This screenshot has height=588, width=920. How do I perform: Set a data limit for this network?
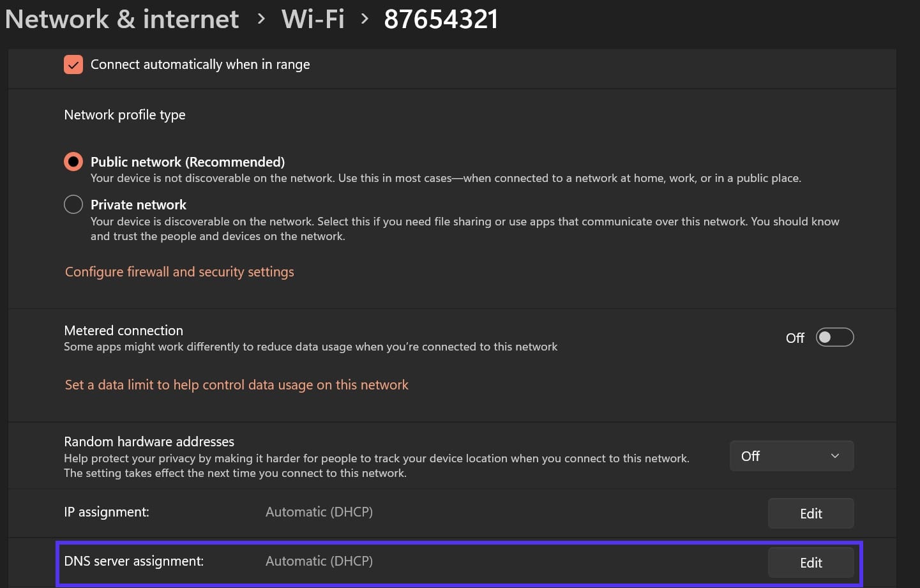[x=236, y=384]
